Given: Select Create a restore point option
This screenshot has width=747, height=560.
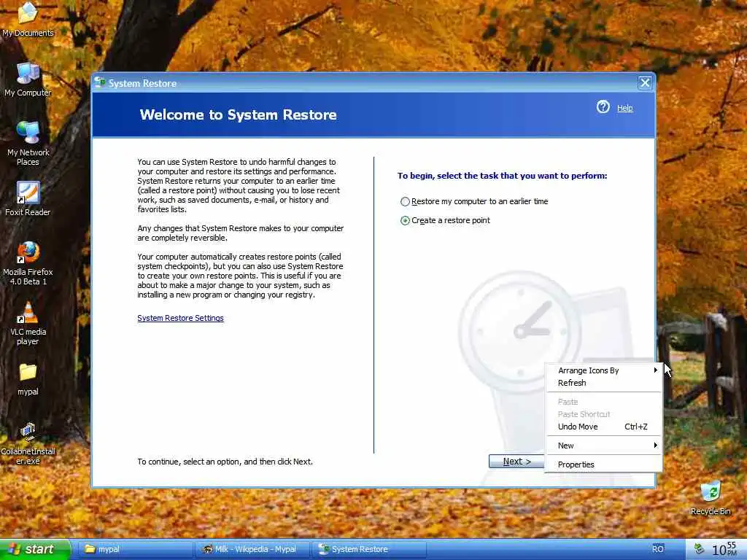Looking at the screenshot, I should [445, 220].
